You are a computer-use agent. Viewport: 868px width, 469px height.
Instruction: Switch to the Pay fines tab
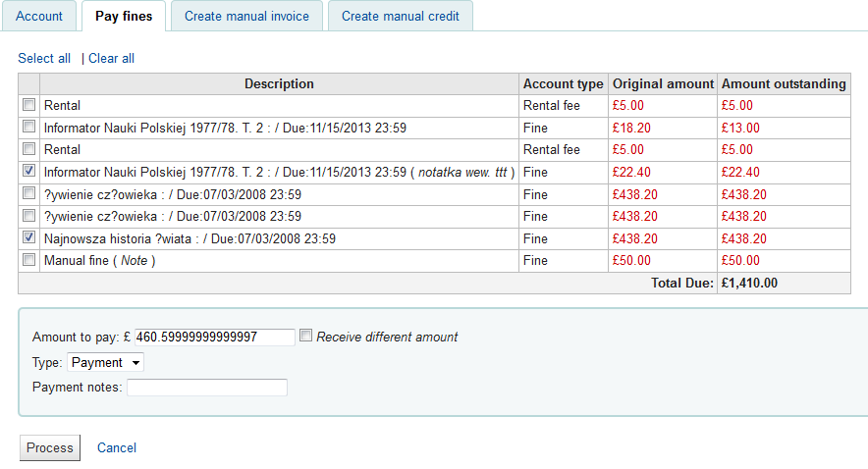click(x=124, y=17)
